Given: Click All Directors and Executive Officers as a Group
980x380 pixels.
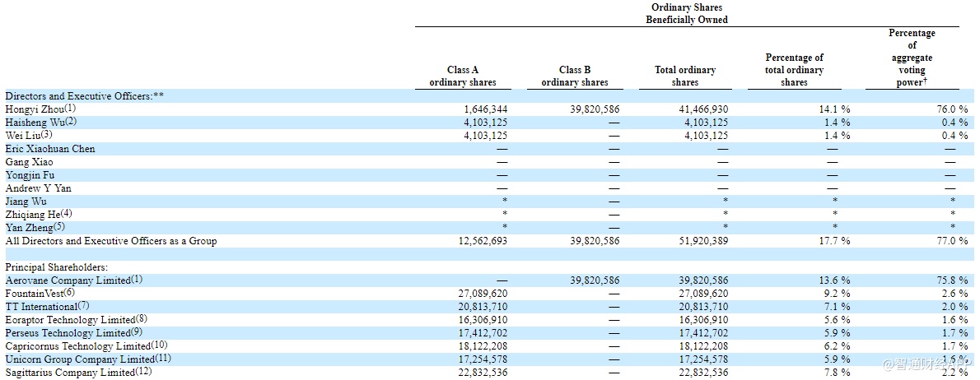Looking at the screenshot, I should point(111,241).
